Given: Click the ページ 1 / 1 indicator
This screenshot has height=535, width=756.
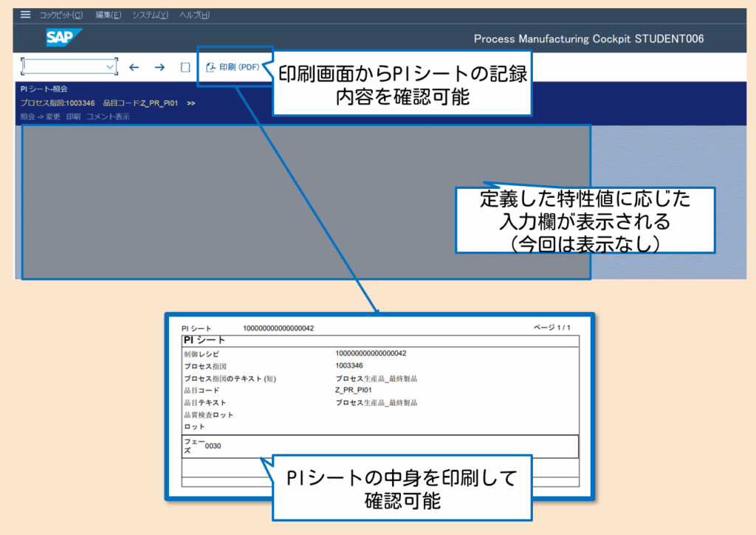Looking at the screenshot, I should point(552,328).
